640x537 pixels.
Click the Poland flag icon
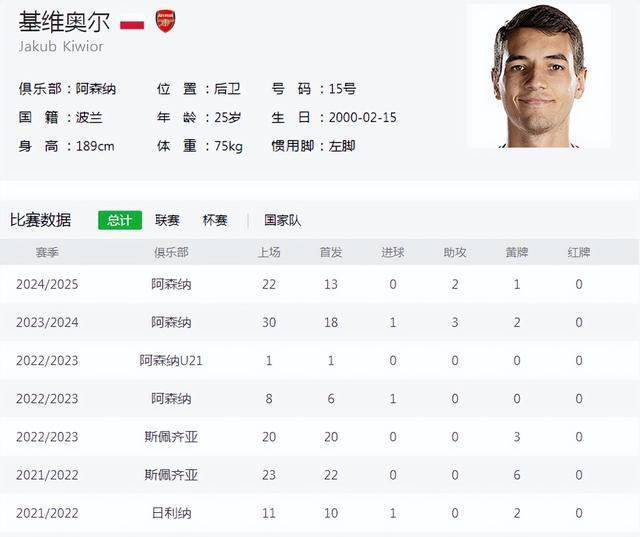point(132,21)
